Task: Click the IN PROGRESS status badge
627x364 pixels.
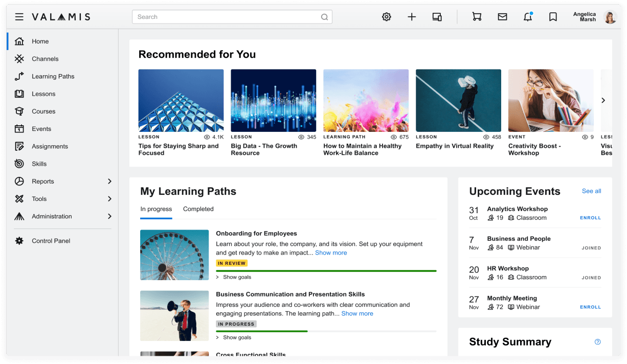Action: pyautogui.click(x=236, y=324)
